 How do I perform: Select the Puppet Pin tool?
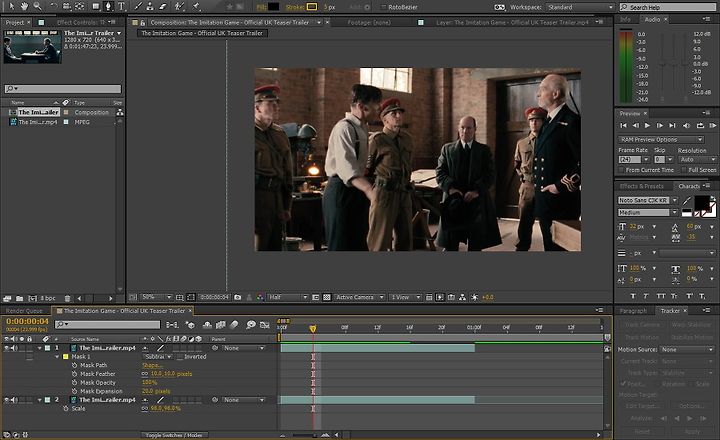pyautogui.click(x=196, y=6)
